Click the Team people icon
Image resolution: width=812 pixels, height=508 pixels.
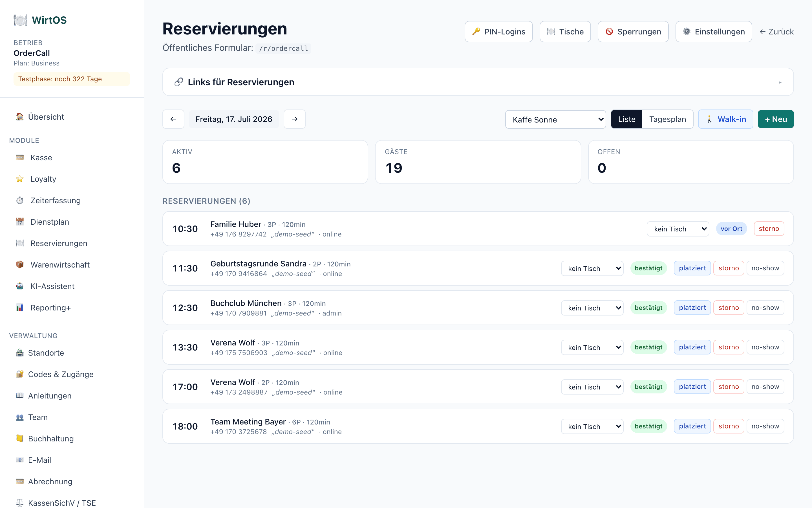point(20,417)
